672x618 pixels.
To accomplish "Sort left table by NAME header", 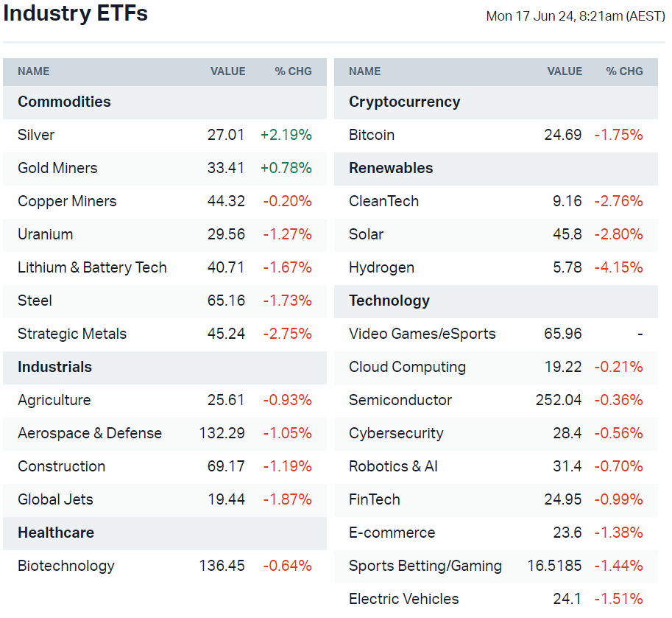I will 34,71.
